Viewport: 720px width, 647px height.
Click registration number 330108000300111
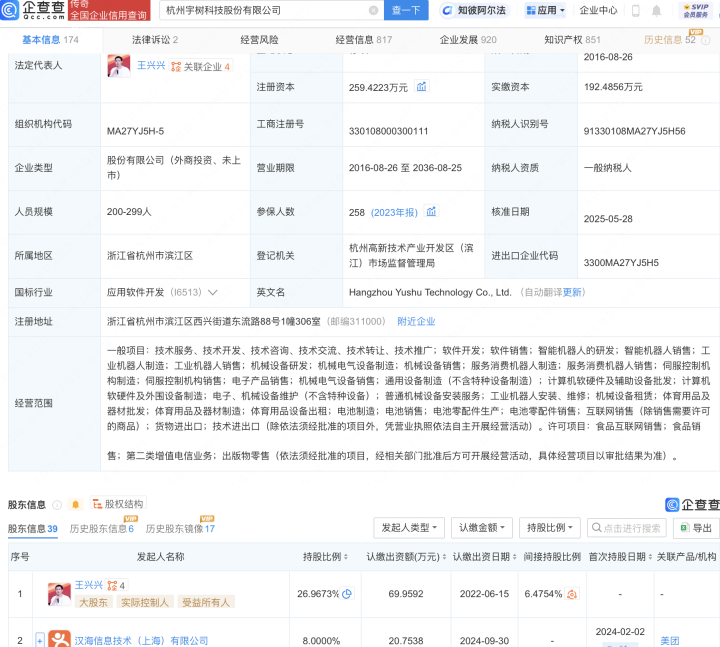[x=388, y=131]
